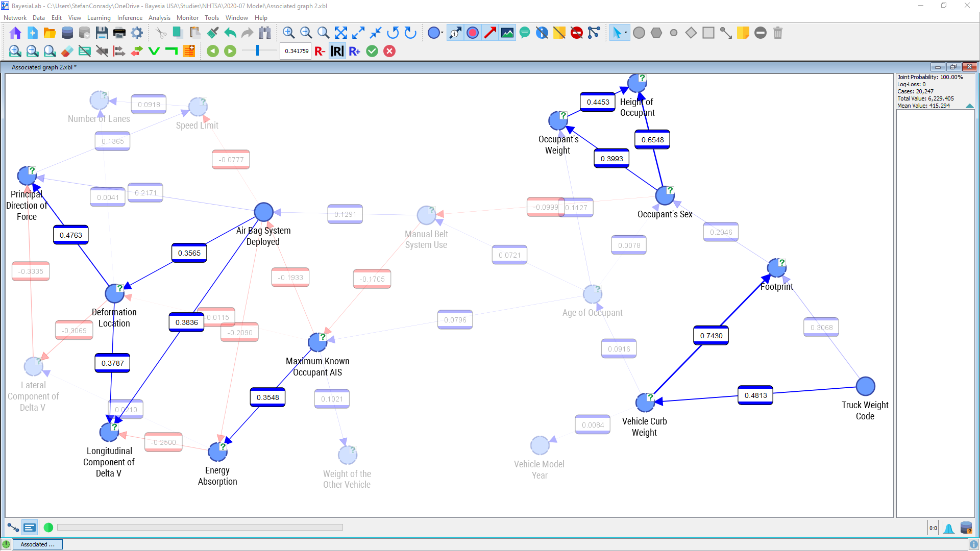Screen dimensions: 980x551
Task: Click the trash delete icon
Action: point(777,33)
